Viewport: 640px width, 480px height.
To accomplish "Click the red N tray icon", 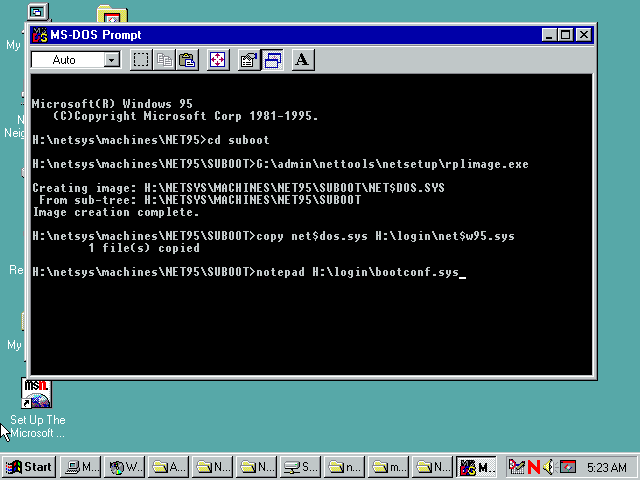I will [x=533, y=467].
